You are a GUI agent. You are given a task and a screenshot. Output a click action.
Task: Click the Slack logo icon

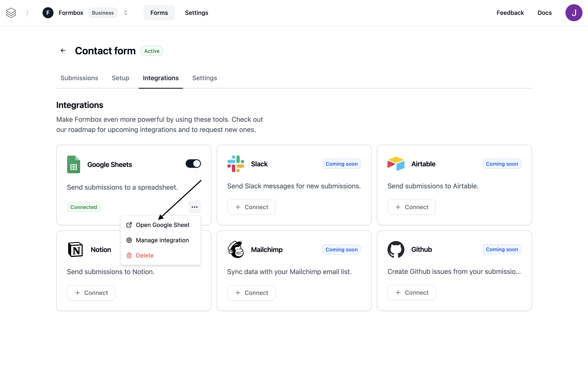tap(235, 164)
